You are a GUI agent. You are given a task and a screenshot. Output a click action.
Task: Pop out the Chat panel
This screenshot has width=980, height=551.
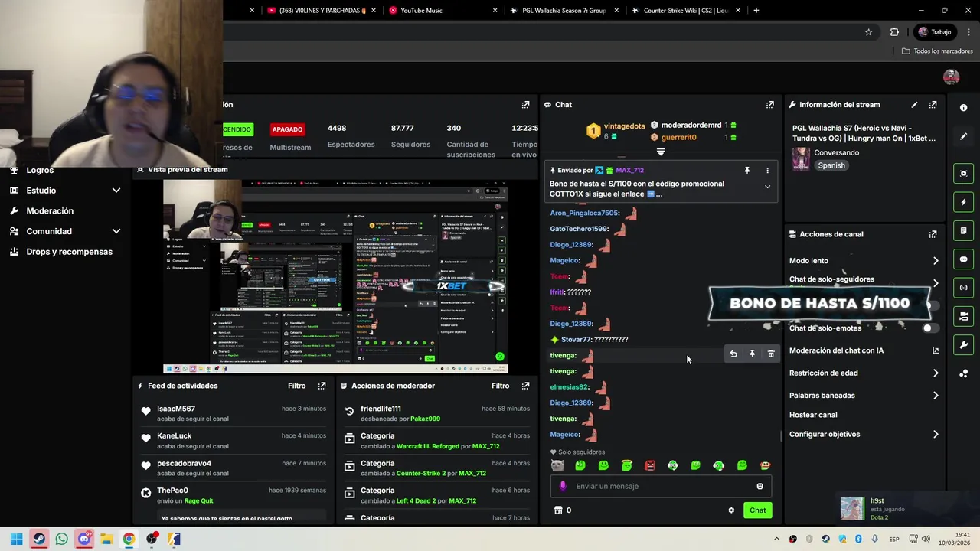point(769,105)
